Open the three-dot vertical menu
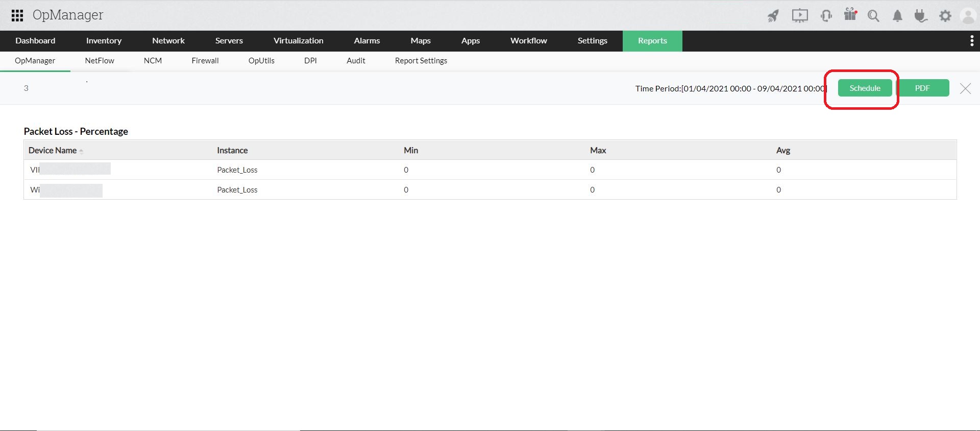 (x=971, y=41)
